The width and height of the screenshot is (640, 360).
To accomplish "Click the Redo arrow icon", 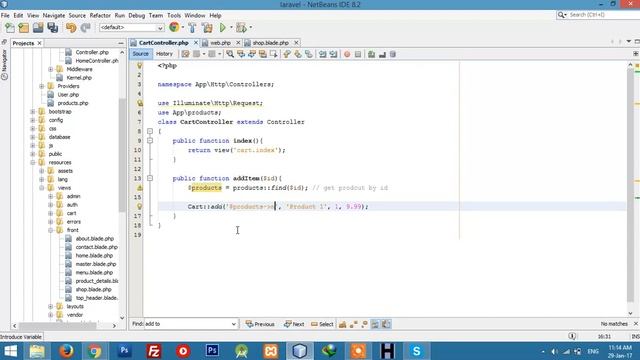I will (x=85, y=28).
